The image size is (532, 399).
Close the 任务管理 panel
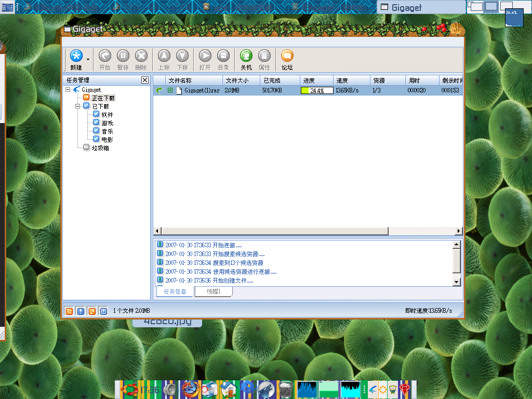(145, 80)
